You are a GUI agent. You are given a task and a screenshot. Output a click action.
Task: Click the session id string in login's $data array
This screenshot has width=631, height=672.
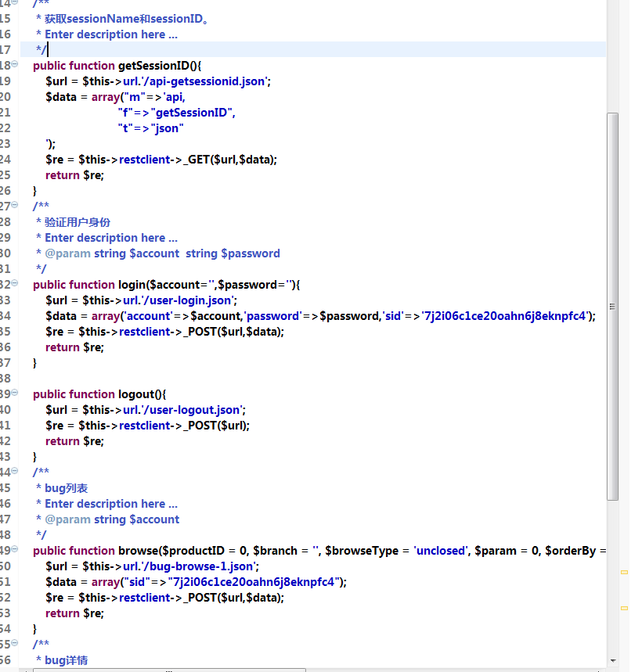point(505,316)
